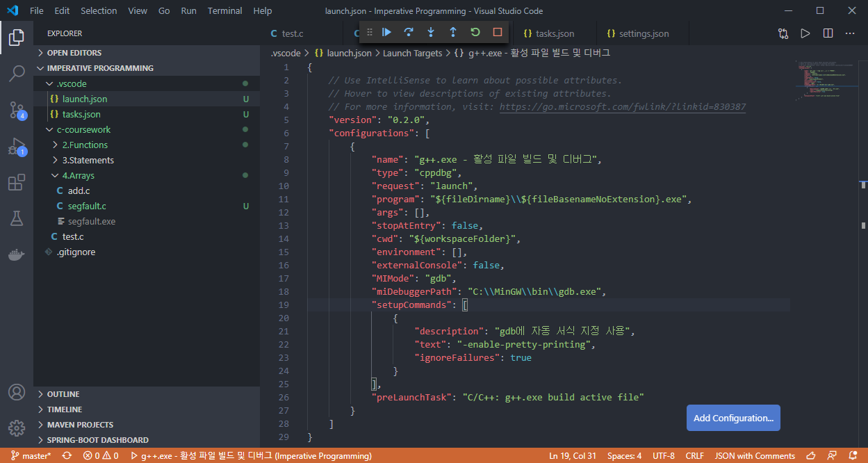
Task: Open the Extensions view icon
Action: 17,183
